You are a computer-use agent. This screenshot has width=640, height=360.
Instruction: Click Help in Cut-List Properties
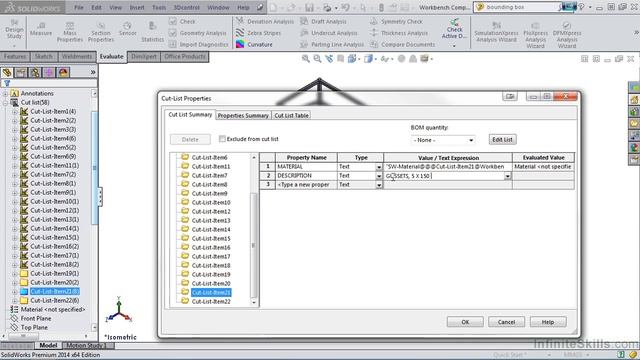(548, 322)
